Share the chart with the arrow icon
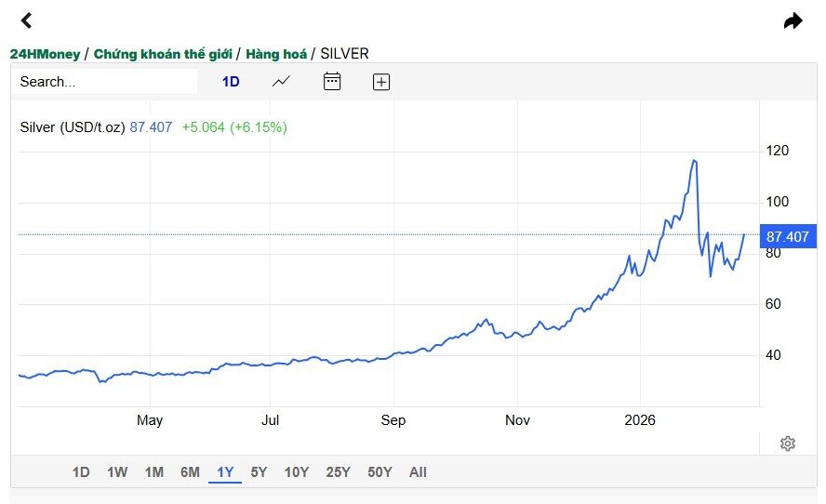Screen dimensions: 826x504 coord(793,21)
